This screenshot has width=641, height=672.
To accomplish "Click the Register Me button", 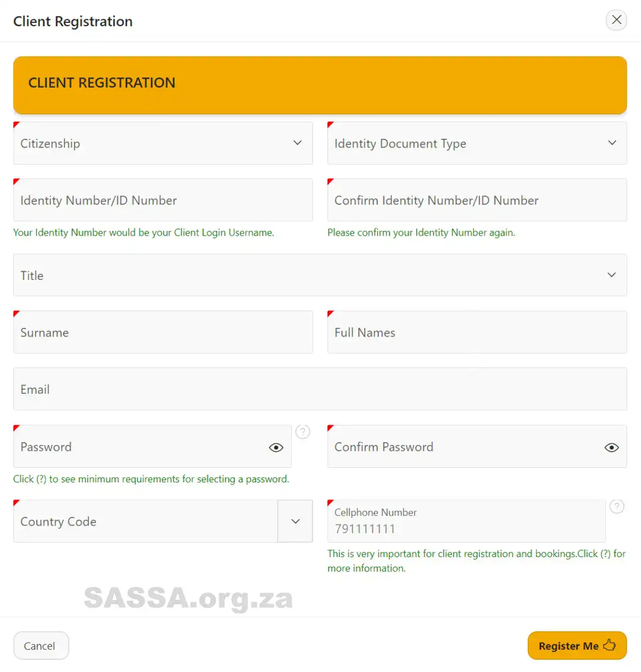I will pos(577,646).
